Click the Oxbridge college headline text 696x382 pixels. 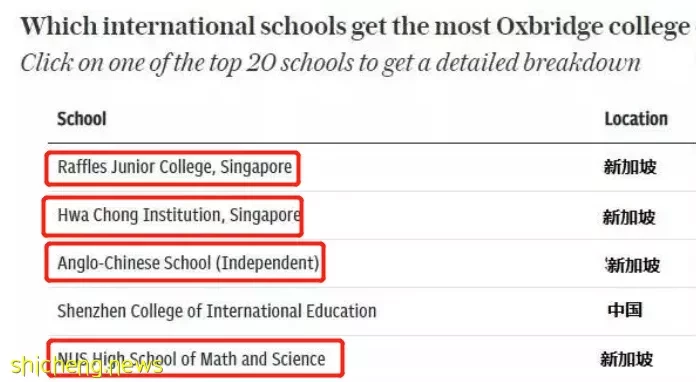tap(355, 26)
